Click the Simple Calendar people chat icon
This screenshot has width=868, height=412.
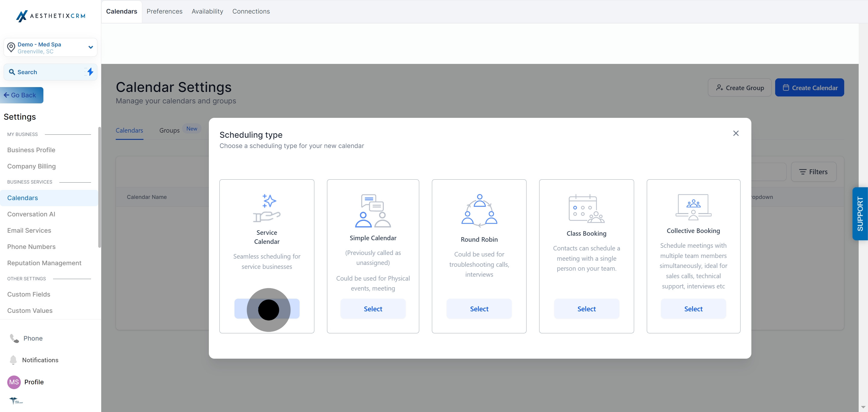point(373,211)
